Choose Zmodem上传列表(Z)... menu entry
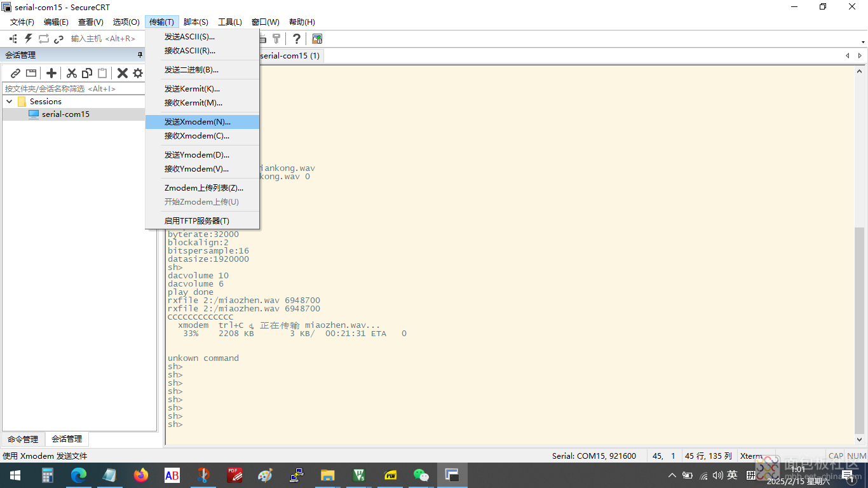Screen dimensions: 868x488 [202, 188]
